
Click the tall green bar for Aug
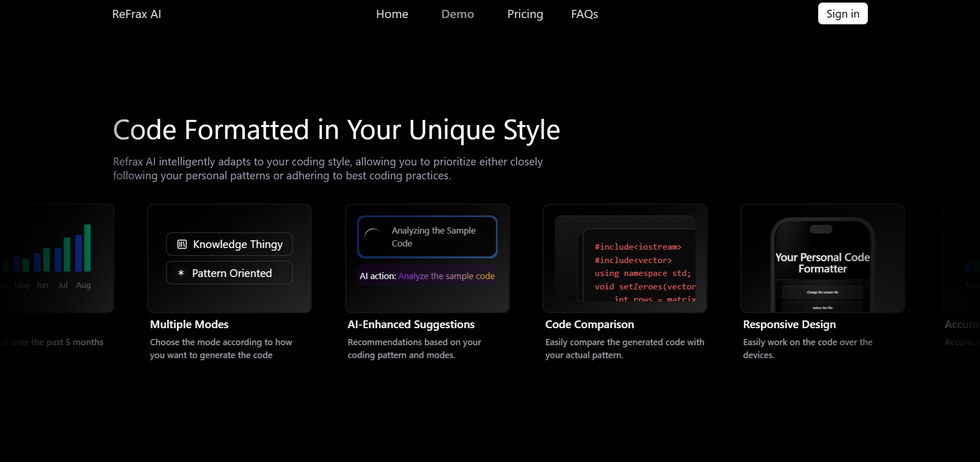tap(87, 248)
